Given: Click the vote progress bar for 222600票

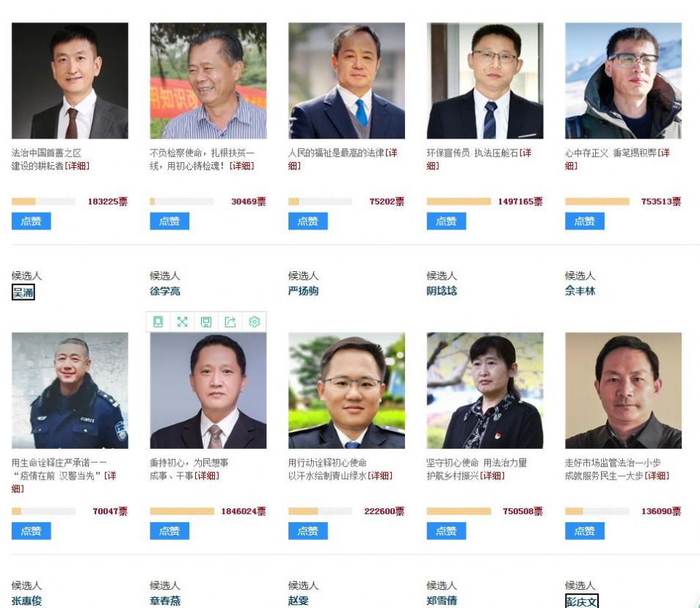Looking at the screenshot, I should point(320,511).
